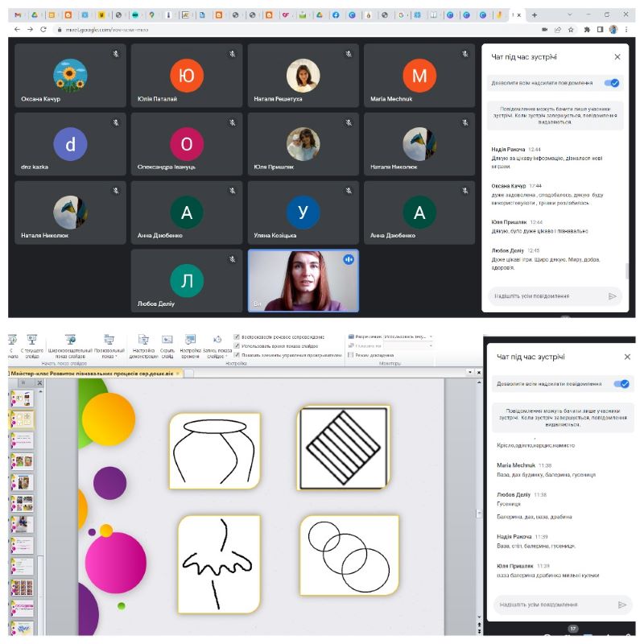Open the Chrome extensions puzzle icon
The width and height of the screenshot is (644, 644).
pyautogui.click(x=587, y=30)
